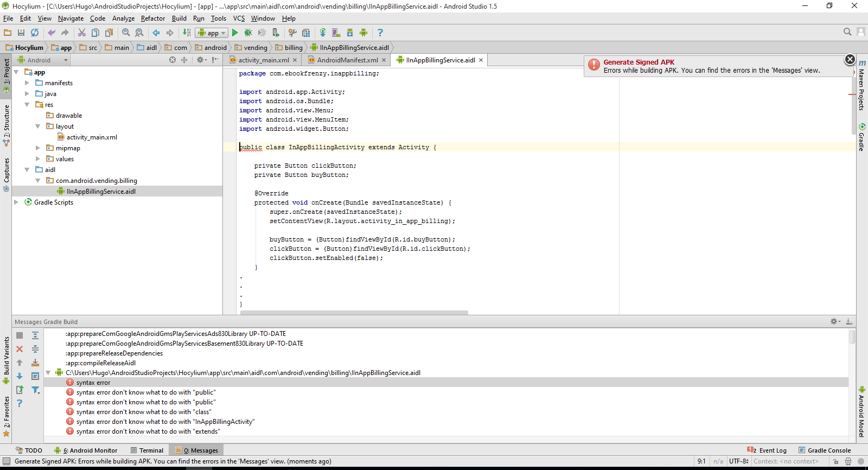Click the Open folder toolbar icon
This screenshot has height=470, width=868.
[8, 33]
